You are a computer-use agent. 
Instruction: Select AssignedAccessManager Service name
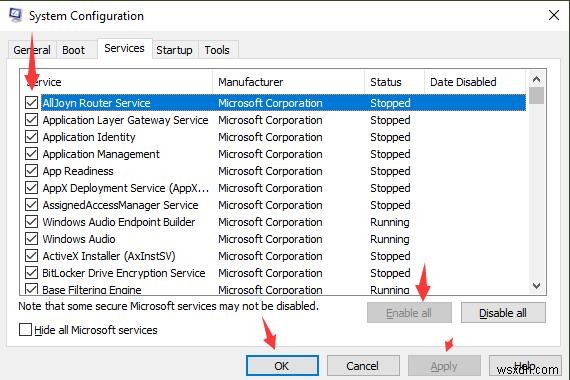coord(120,205)
